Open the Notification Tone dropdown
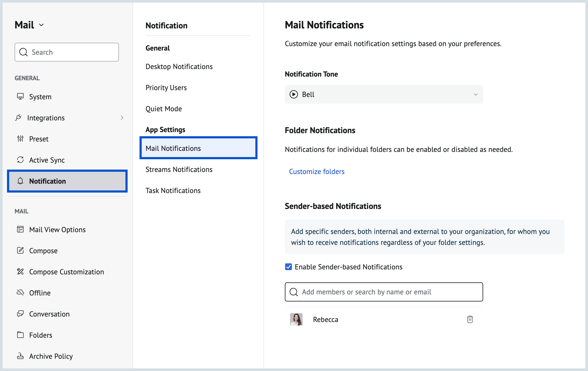 click(x=476, y=94)
